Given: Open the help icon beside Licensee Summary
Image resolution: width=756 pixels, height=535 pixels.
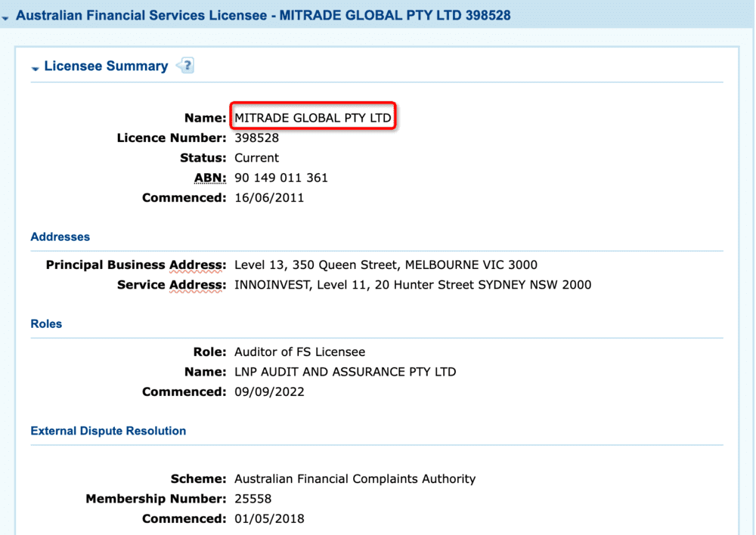Looking at the screenshot, I should pos(186,66).
